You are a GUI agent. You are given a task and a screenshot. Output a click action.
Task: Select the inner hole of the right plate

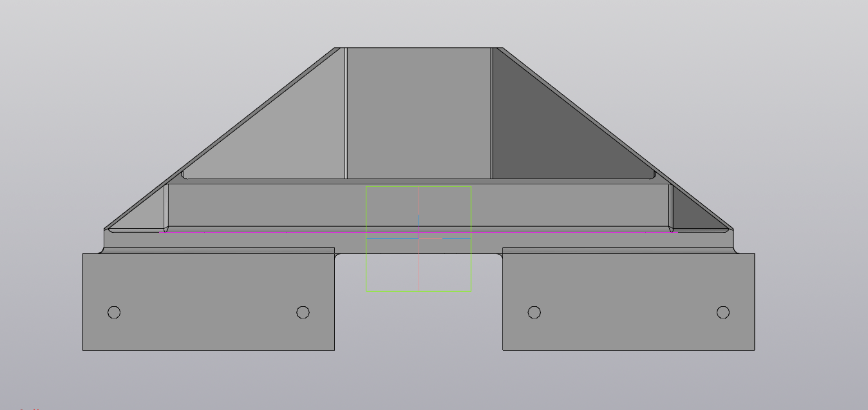534,313
